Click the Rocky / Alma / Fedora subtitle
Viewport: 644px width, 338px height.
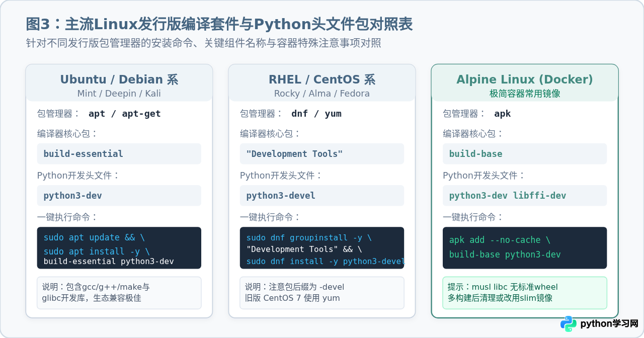pyautogui.click(x=322, y=94)
